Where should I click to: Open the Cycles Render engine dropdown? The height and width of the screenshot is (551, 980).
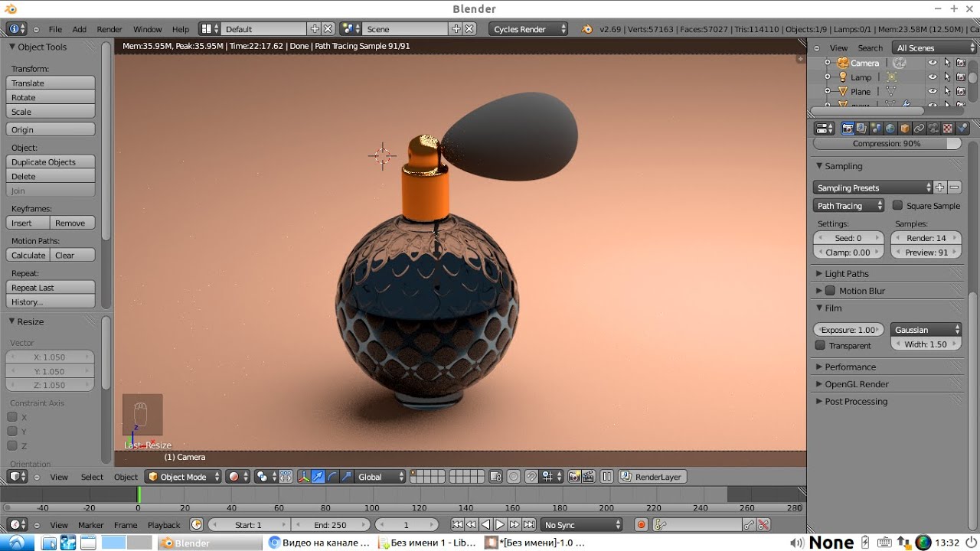[528, 29]
